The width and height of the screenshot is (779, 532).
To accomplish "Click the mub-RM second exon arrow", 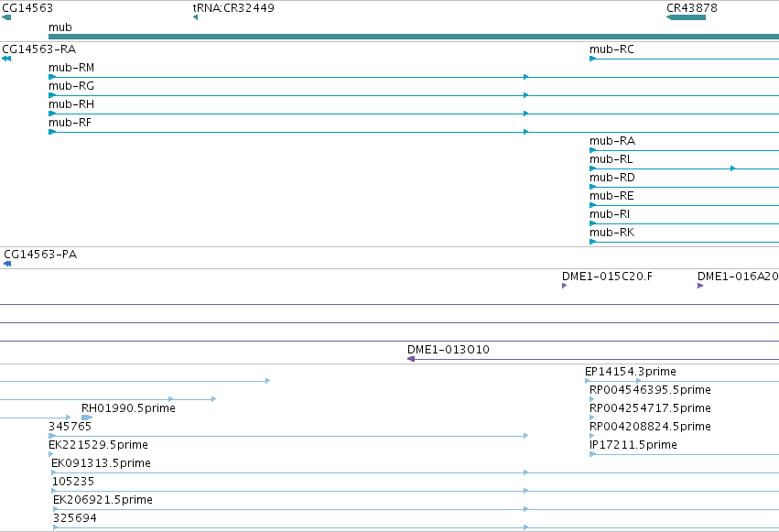I will tap(526, 77).
